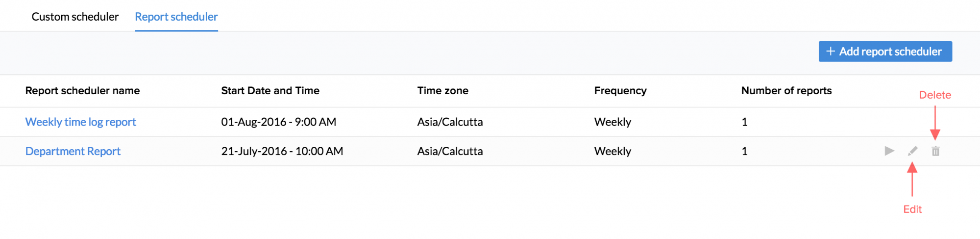Click Asia/Calcutta in Weekly time log row
This screenshot has height=239, width=980.
(x=450, y=122)
